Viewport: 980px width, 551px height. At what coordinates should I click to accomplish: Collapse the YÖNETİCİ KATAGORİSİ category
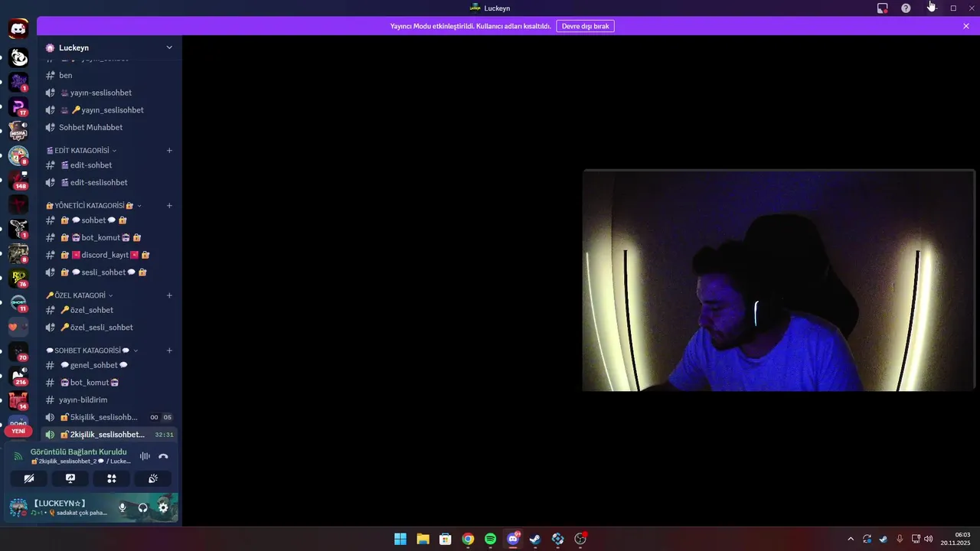click(x=93, y=206)
